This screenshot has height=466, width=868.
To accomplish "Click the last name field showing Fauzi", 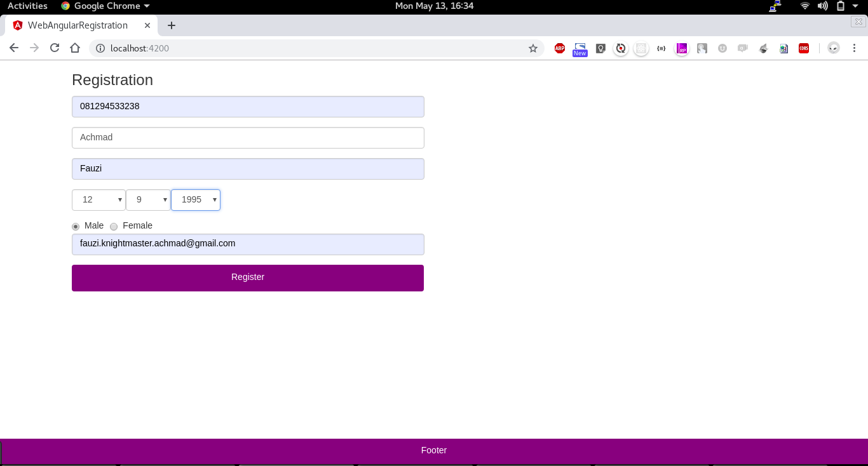I will pyautogui.click(x=248, y=169).
